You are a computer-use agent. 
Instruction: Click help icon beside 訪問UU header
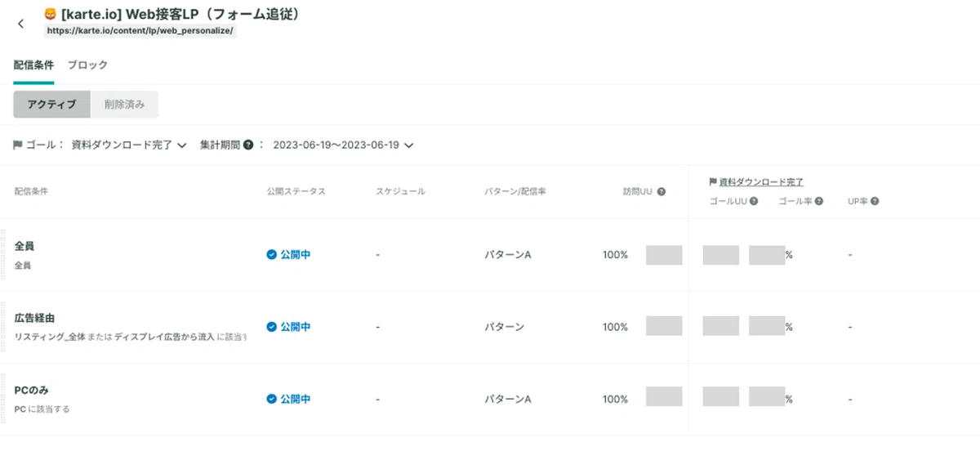(661, 192)
